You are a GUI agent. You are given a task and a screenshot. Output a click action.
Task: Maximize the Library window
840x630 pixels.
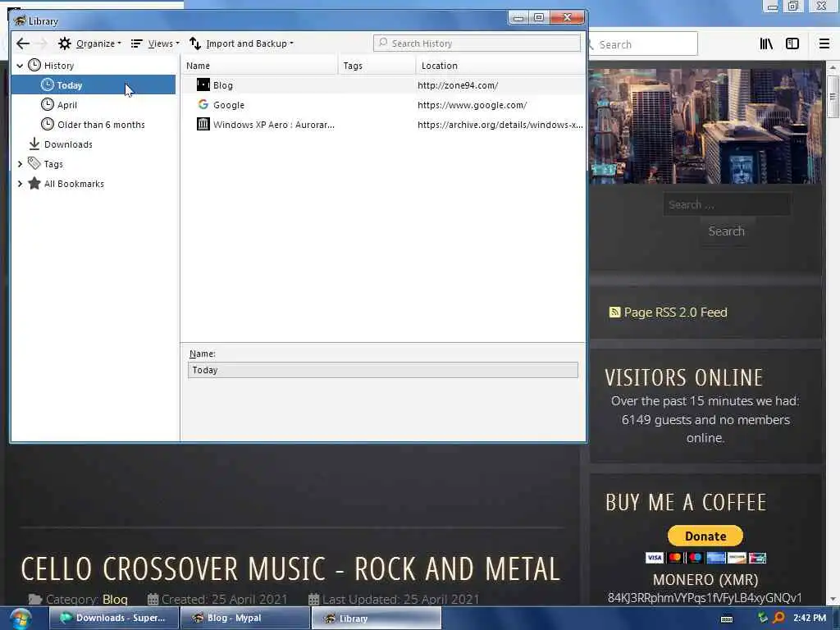coord(538,18)
